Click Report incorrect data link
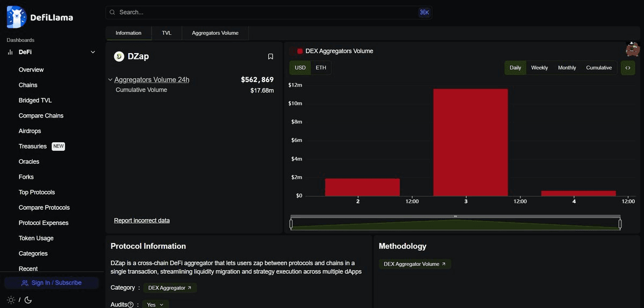Image resolution: width=644 pixels, height=308 pixels. coord(142,221)
